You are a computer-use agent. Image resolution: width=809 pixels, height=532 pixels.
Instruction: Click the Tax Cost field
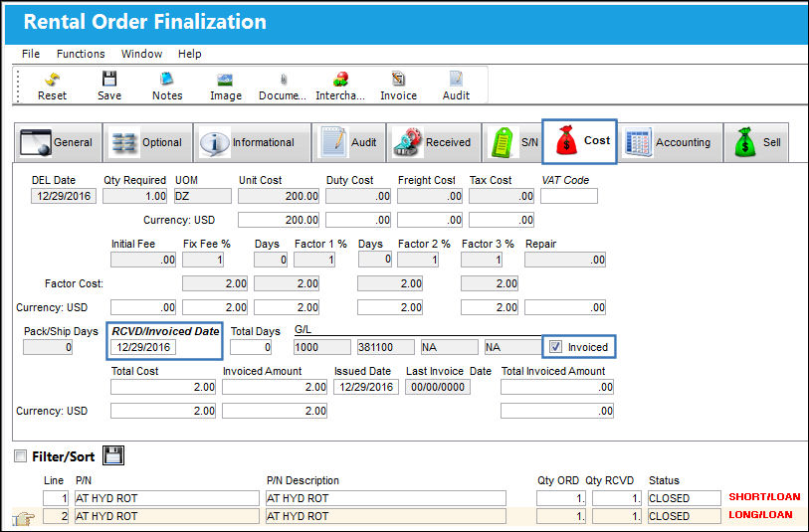coord(502,197)
